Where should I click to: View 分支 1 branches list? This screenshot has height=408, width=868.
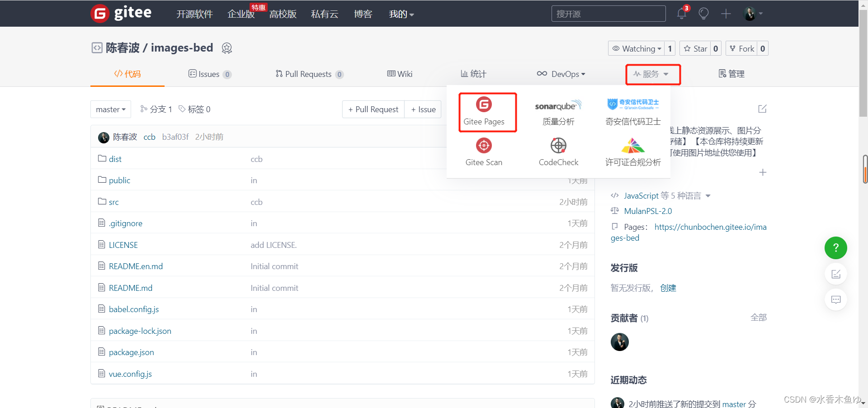click(156, 109)
